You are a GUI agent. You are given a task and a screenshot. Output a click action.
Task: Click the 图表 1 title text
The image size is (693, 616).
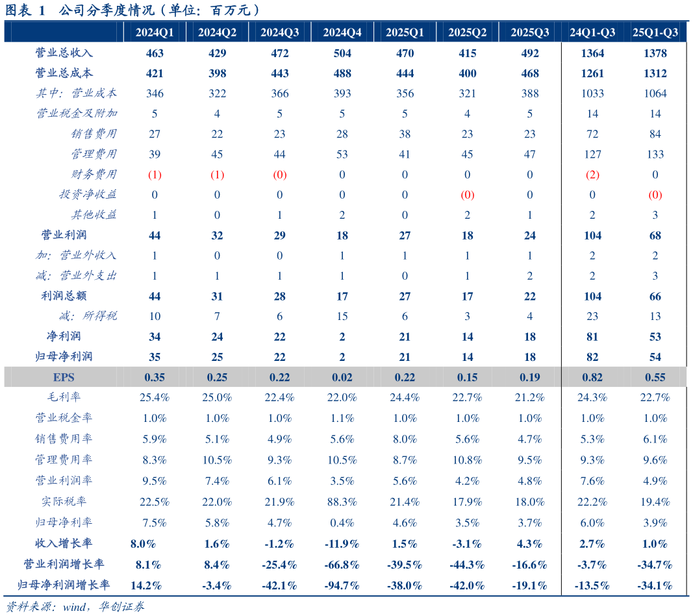25,10
